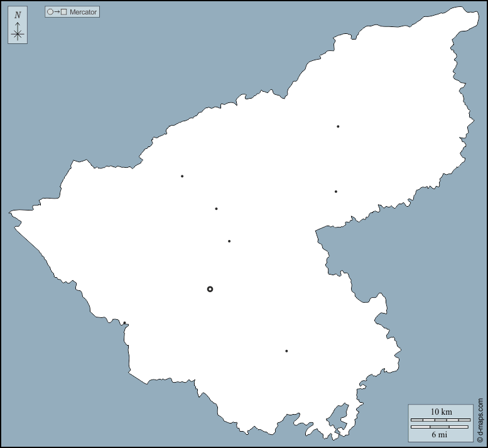Click the Mercator projection label

(84, 12)
